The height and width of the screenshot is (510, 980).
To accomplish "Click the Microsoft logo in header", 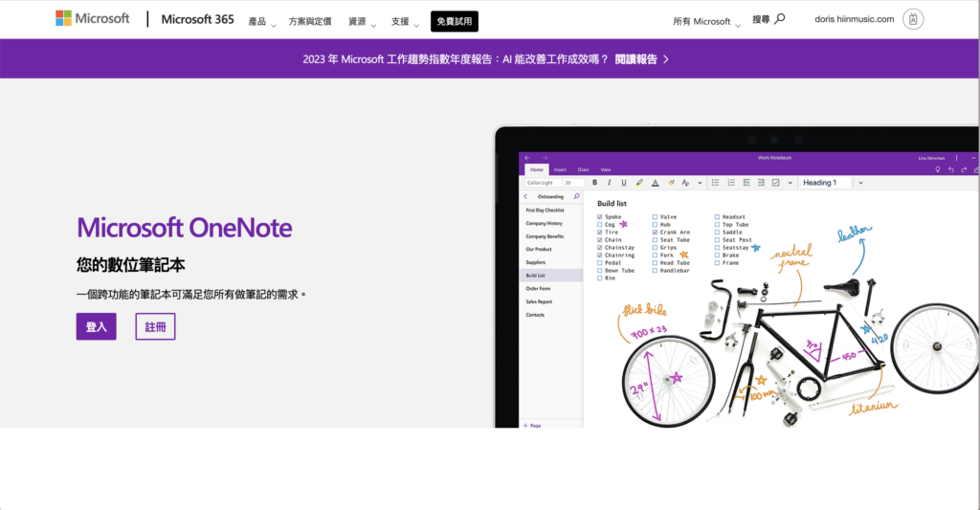I will (92, 19).
